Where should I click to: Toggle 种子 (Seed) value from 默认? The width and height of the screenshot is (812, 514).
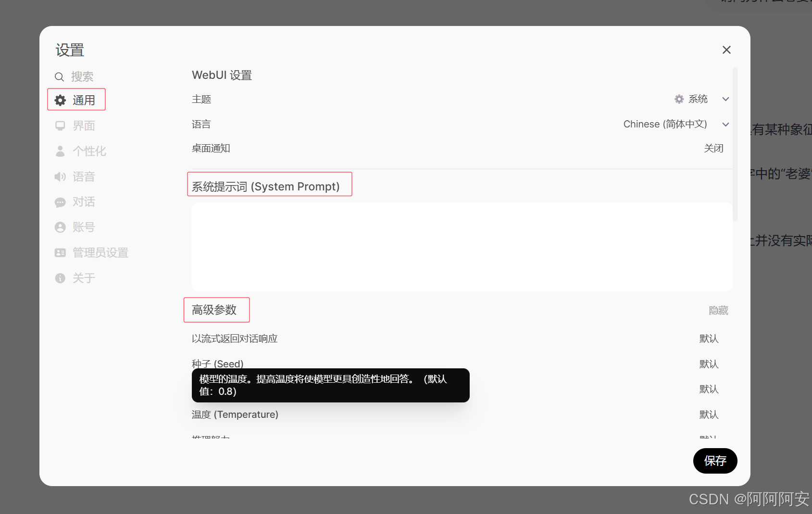point(709,364)
